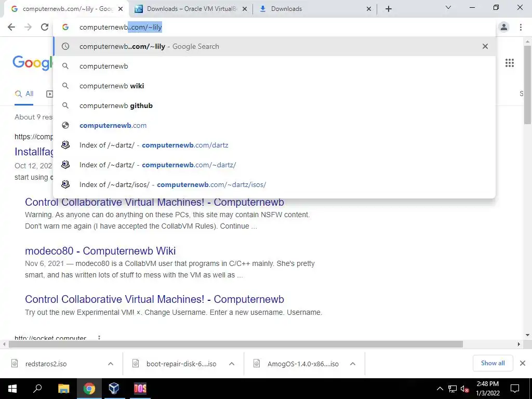This screenshot has height=399, width=532.
Task: Open the downloaded redstaros2.iso file
Action: [46, 364]
